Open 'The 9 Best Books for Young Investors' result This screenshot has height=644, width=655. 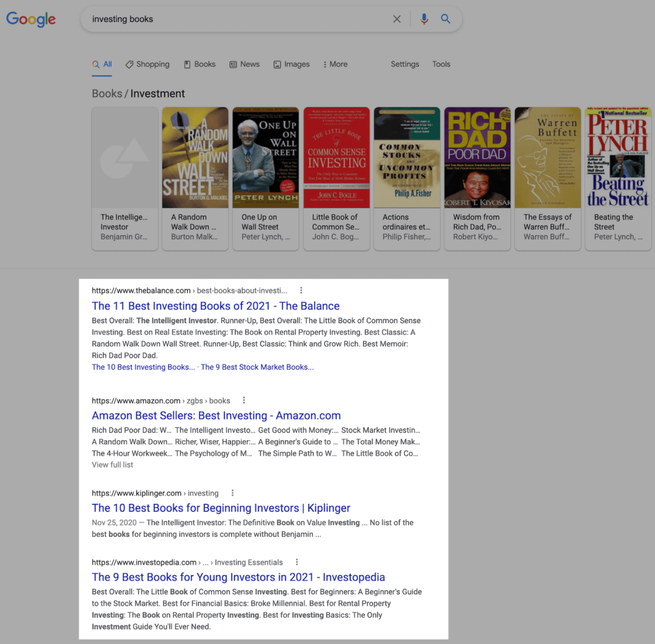click(x=239, y=577)
